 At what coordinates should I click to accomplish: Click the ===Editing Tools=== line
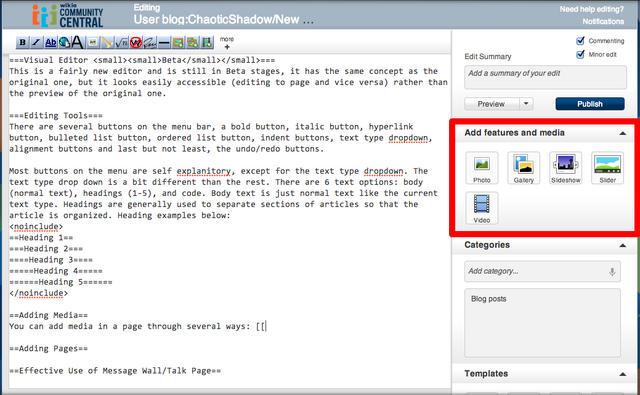tap(56, 115)
